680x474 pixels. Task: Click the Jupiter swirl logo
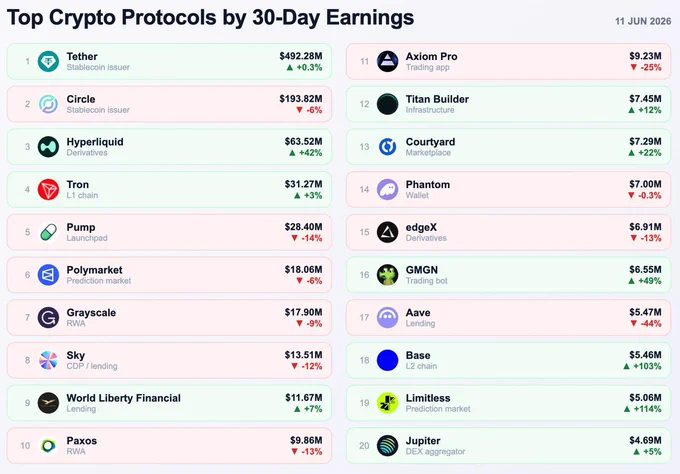[x=387, y=446]
